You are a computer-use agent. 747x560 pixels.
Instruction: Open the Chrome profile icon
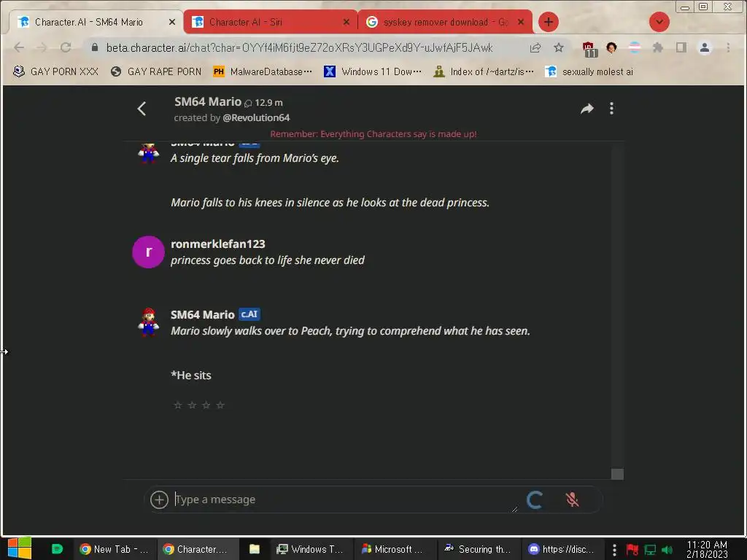[705, 47]
